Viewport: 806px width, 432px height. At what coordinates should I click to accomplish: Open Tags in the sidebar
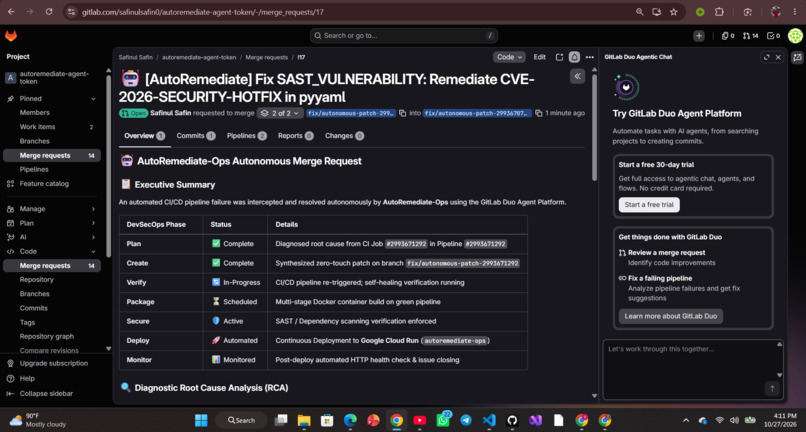pyautogui.click(x=27, y=322)
